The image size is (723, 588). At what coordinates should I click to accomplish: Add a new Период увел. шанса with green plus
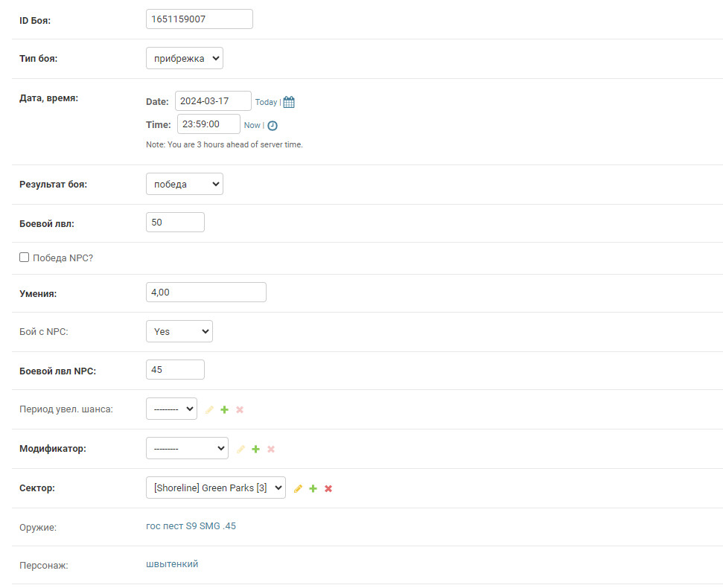coord(225,409)
